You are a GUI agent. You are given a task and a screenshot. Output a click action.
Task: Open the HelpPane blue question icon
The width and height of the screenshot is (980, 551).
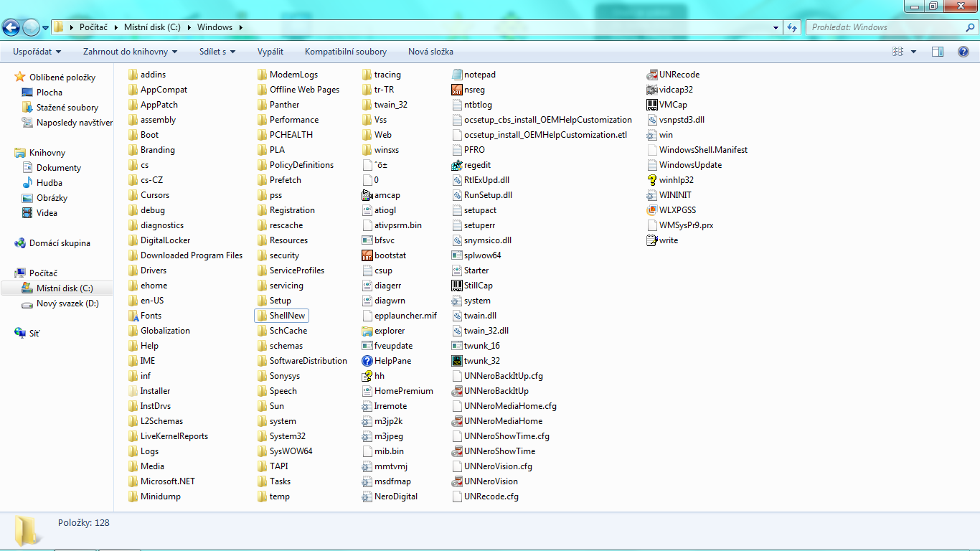point(367,361)
